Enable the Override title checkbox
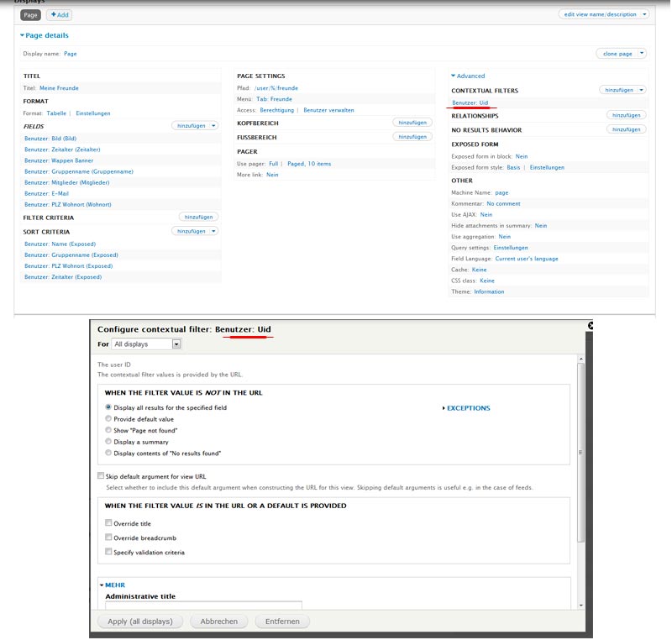Image resolution: width=672 pixels, height=640 pixels. (x=109, y=522)
